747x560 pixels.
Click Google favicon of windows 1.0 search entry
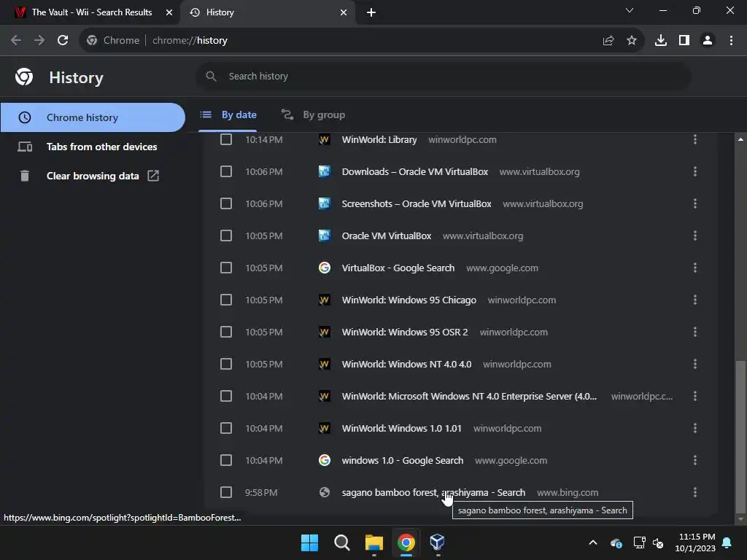tap(325, 461)
